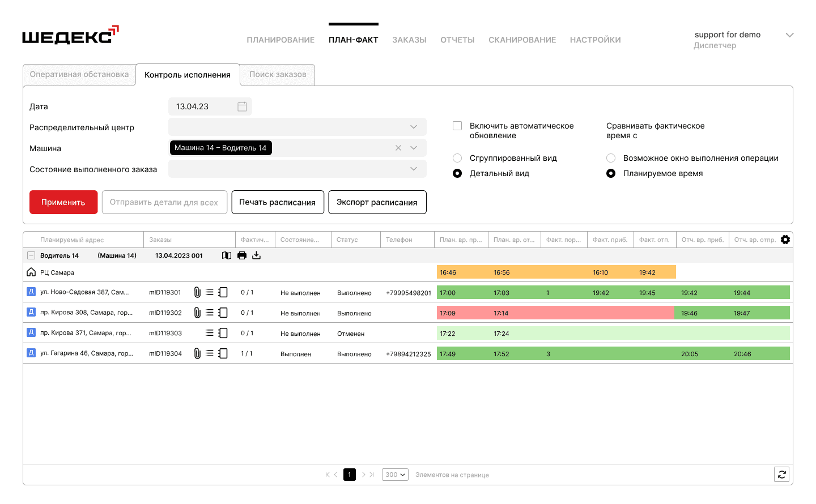Clear the Машина 14 selection with X
The height and width of the screenshot is (504, 816).
click(x=398, y=148)
